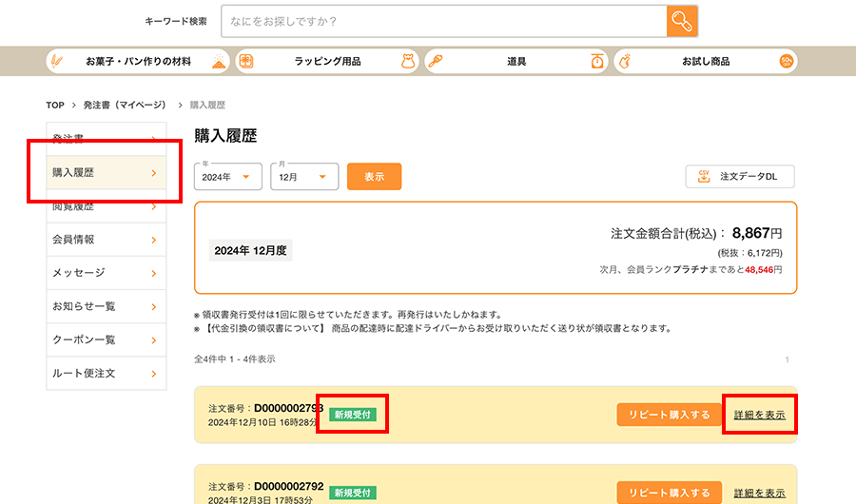Open the お菓子・パン作りの材料 category
This screenshot has width=856, height=504.
[x=138, y=61]
